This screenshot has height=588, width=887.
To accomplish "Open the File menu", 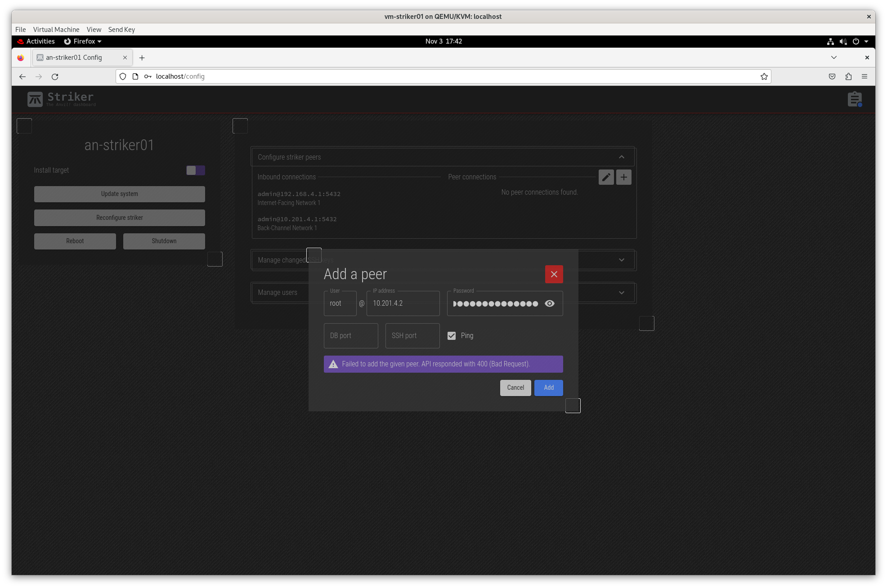I will tap(21, 30).
